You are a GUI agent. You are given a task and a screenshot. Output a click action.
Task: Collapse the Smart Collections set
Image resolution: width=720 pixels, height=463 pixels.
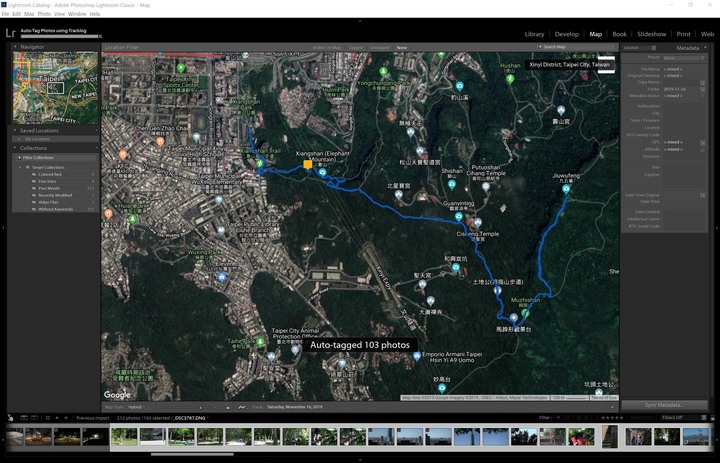tap(20, 167)
